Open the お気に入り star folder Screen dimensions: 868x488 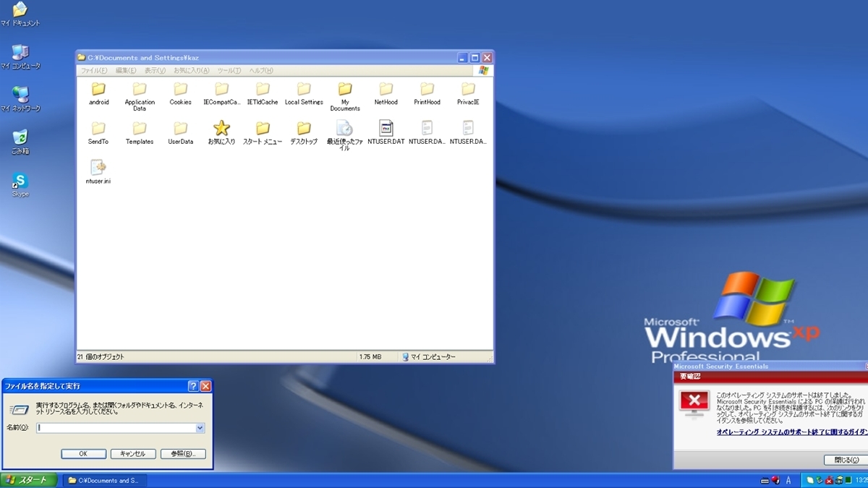coord(221,132)
